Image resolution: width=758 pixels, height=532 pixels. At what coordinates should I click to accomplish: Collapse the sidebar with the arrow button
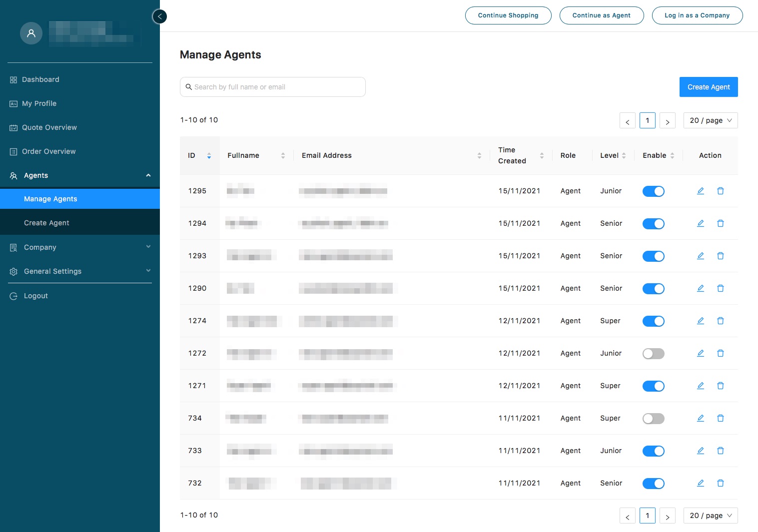tap(159, 16)
